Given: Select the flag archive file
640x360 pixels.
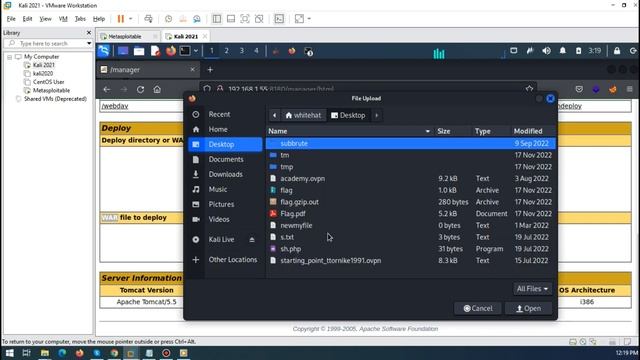Looking at the screenshot, I should point(411,190).
